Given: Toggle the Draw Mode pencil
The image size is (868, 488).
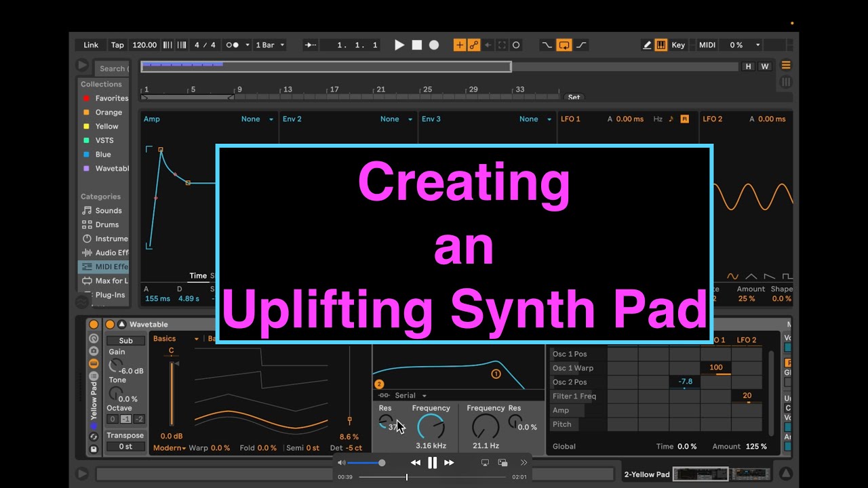Looking at the screenshot, I should click(647, 45).
